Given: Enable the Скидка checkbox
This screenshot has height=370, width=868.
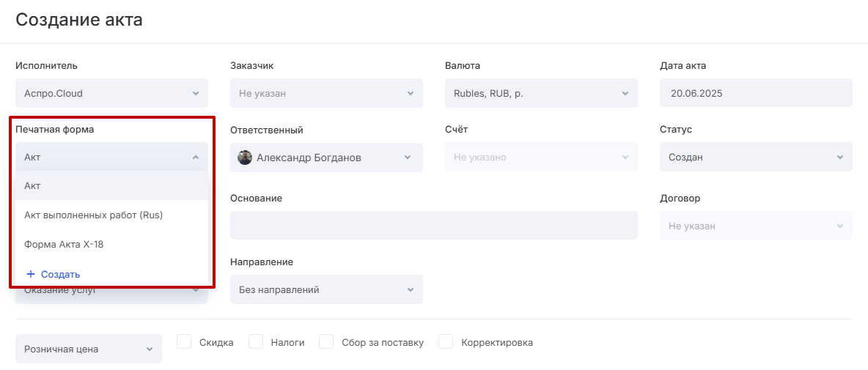Looking at the screenshot, I should point(184,342).
